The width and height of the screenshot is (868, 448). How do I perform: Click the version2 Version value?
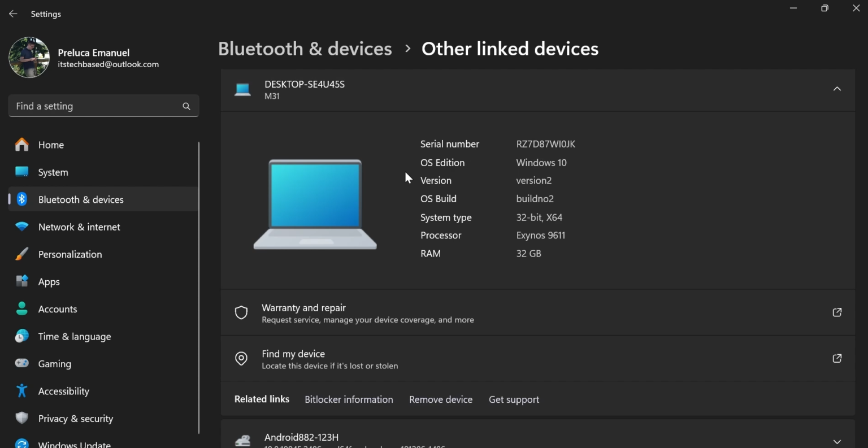pos(534,181)
